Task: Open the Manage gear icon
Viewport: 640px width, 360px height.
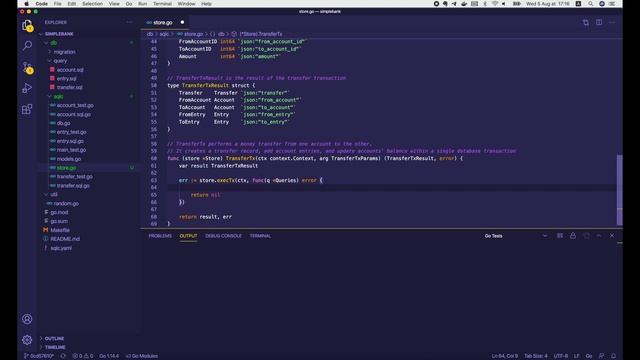Action: 27,339
